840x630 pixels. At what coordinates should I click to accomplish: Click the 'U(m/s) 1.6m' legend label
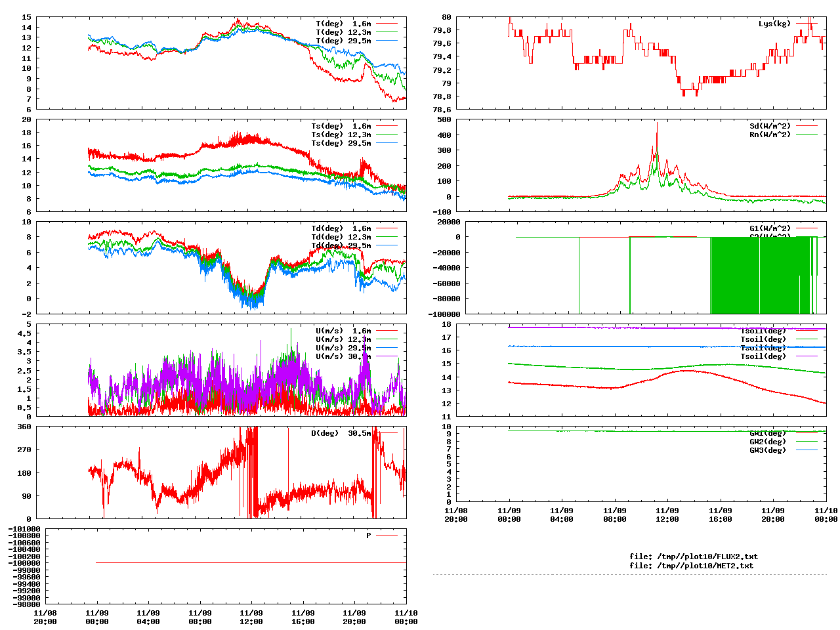(x=343, y=331)
